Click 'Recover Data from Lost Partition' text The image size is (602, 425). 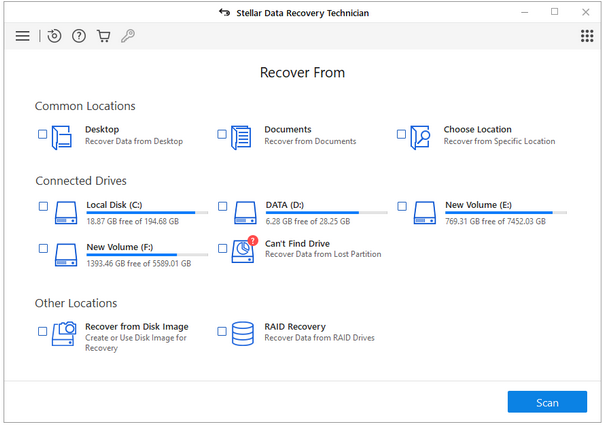(x=323, y=254)
